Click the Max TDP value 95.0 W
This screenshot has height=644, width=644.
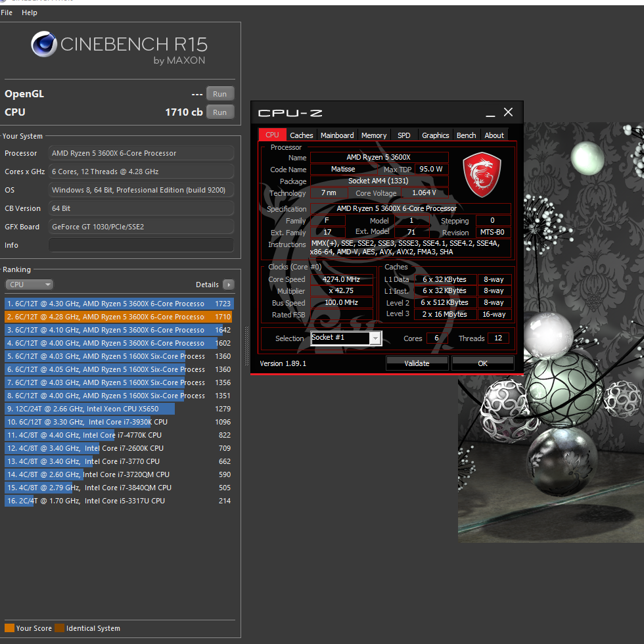tap(431, 169)
